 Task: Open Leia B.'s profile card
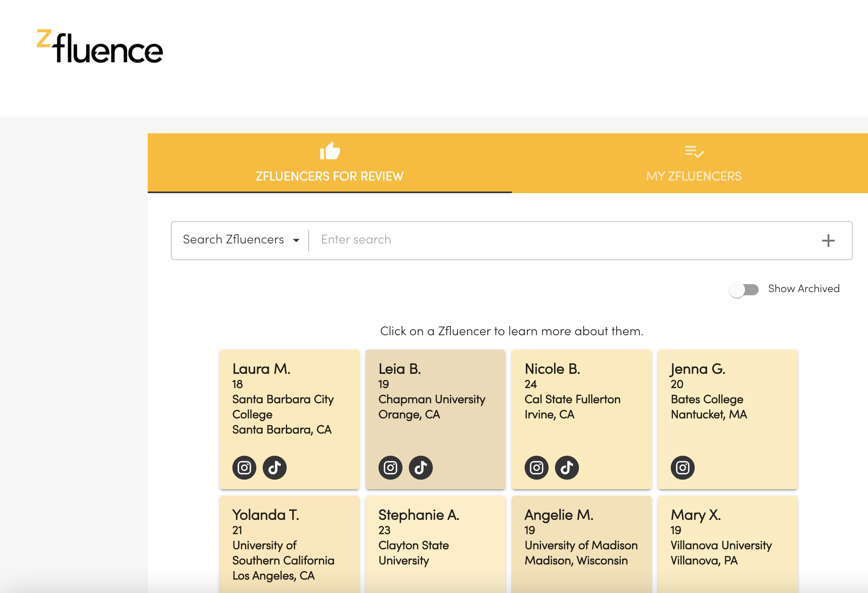pos(436,419)
